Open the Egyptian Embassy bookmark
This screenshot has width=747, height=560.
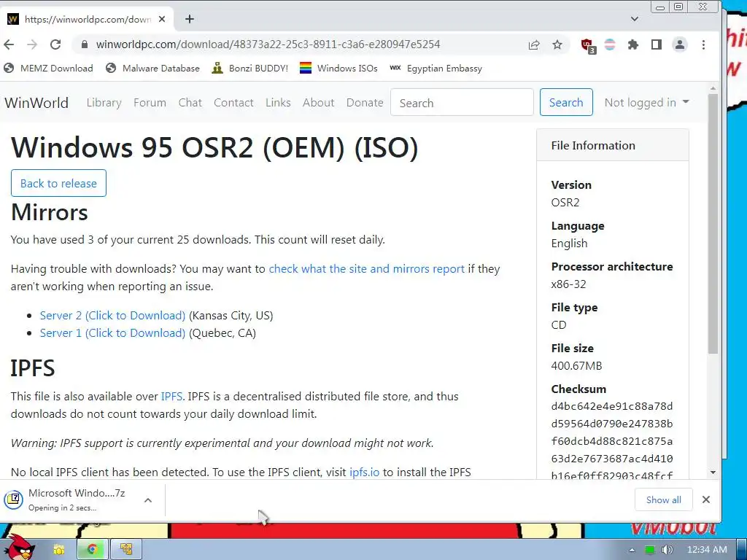coord(436,68)
